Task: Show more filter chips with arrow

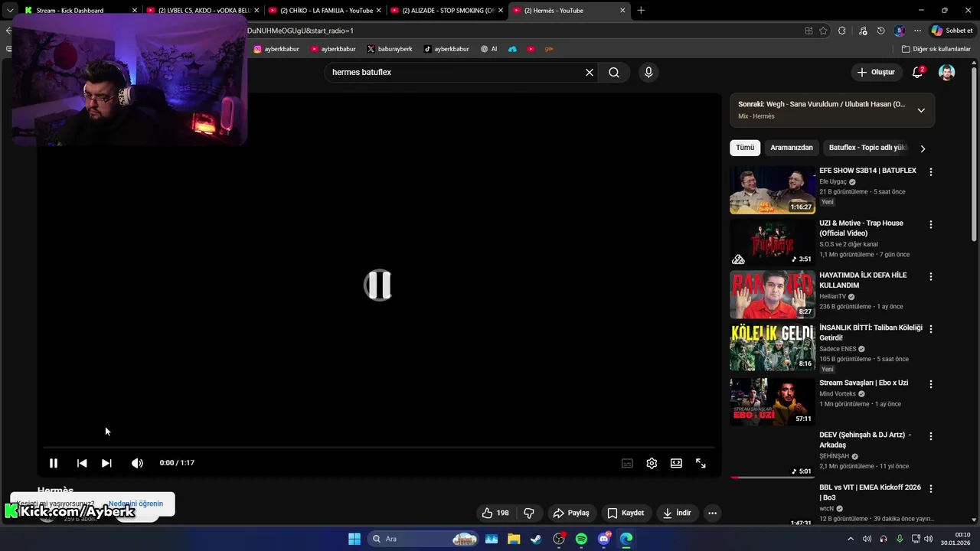Action: 923,148
